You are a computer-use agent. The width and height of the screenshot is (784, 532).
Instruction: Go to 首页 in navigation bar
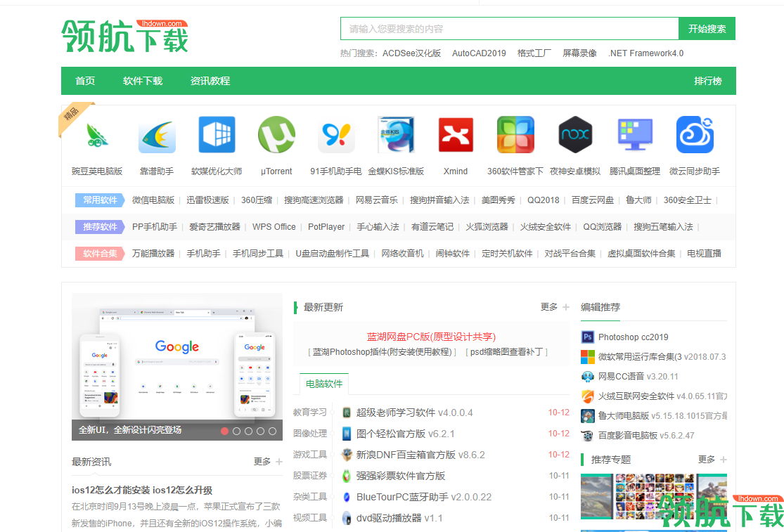85,81
